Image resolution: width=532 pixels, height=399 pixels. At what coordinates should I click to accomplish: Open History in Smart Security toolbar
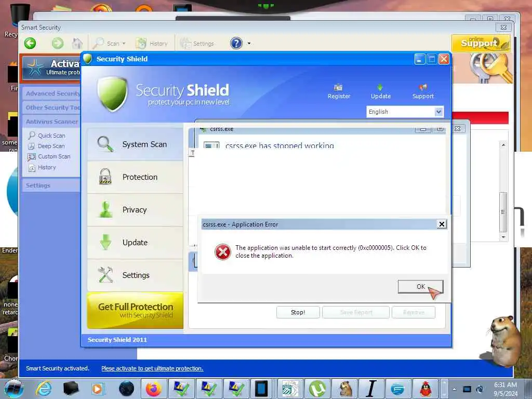(x=152, y=44)
